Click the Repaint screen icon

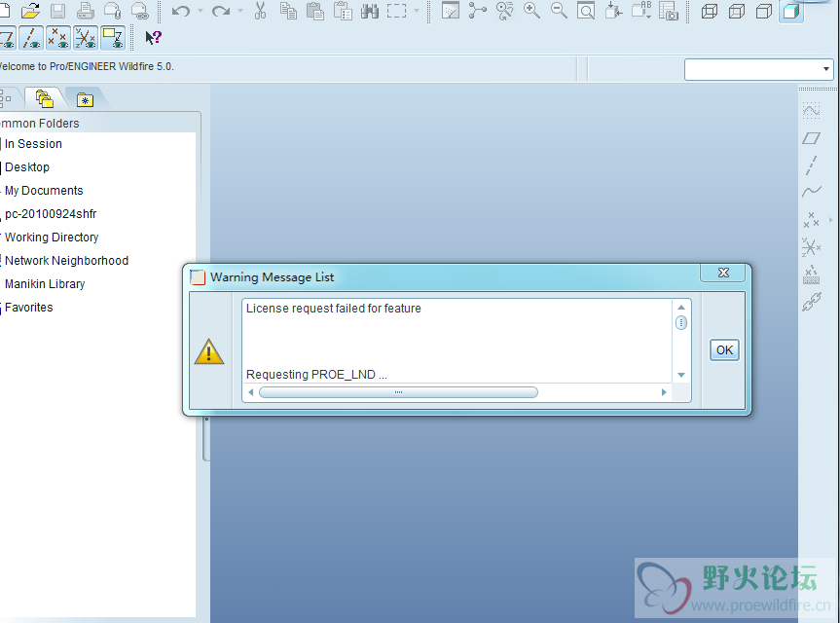coord(451,10)
